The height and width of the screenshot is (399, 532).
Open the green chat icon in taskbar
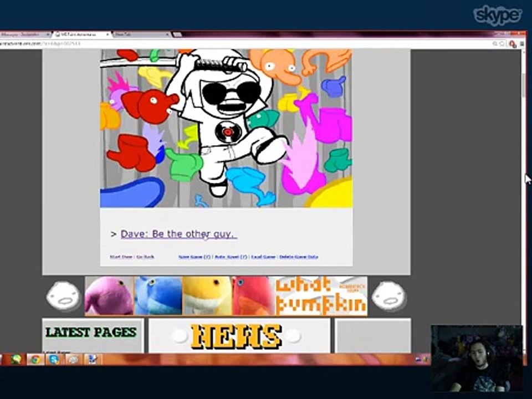(x=16, y=359)
